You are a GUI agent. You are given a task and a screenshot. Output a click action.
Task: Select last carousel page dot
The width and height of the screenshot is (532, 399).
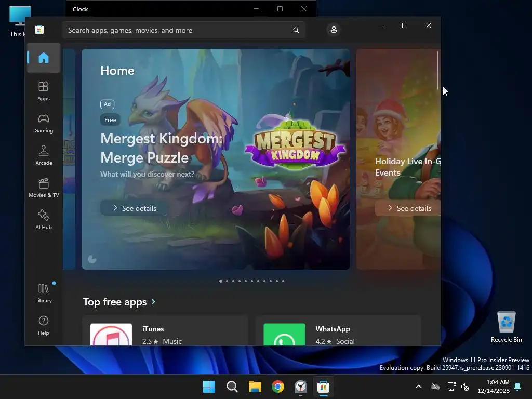283,281
